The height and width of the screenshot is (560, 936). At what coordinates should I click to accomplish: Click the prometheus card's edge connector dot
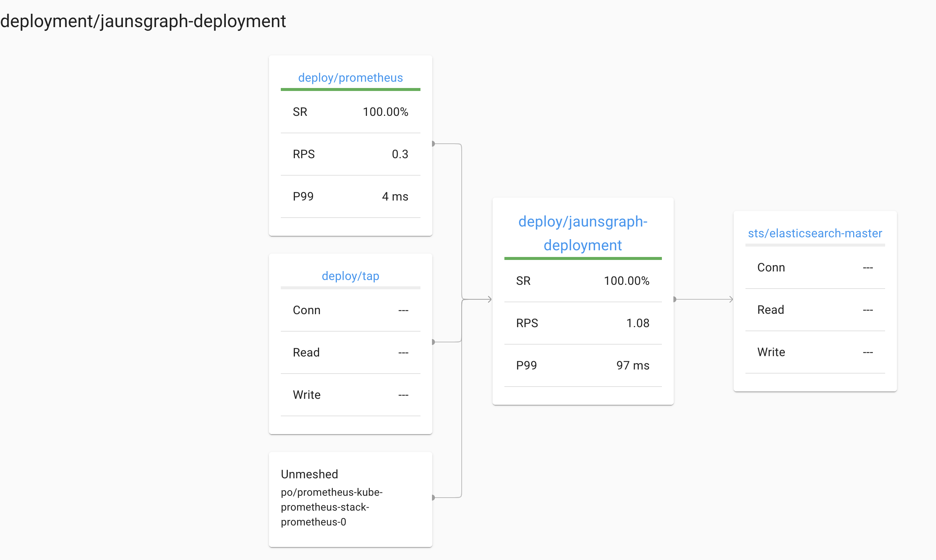tap(433, 144)
